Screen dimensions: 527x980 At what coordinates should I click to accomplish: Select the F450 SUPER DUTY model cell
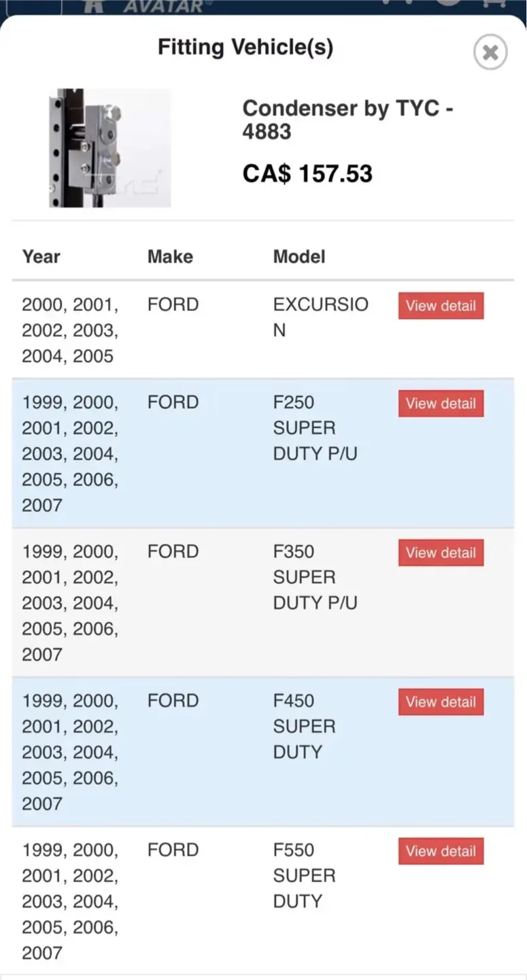[304, 726]
